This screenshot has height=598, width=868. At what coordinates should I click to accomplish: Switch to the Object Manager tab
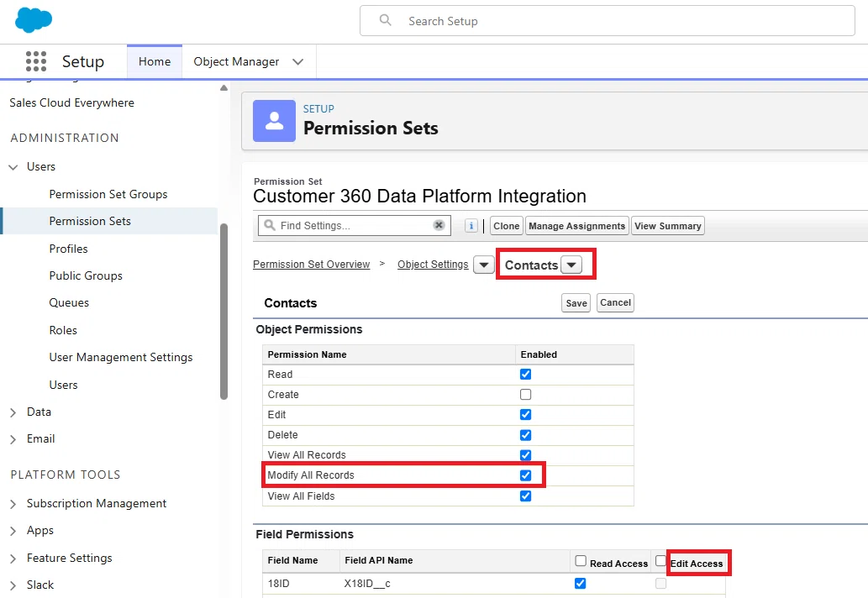pos(236,61)
